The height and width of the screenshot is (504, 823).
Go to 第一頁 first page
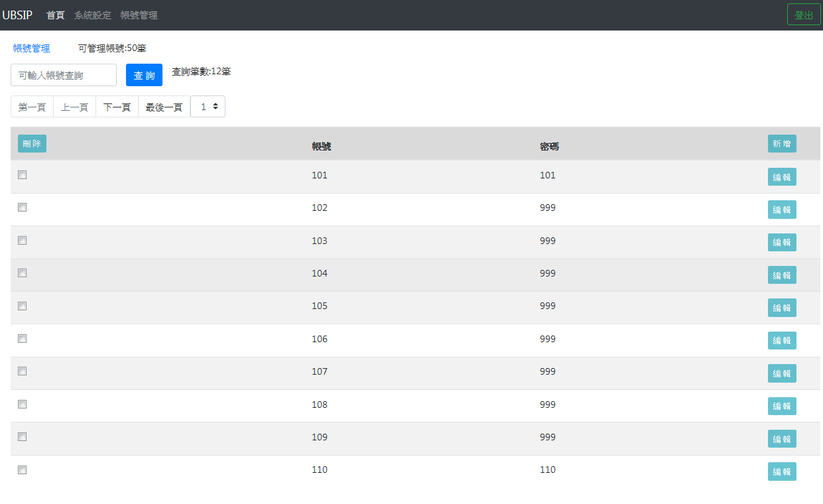click(32, 107)
